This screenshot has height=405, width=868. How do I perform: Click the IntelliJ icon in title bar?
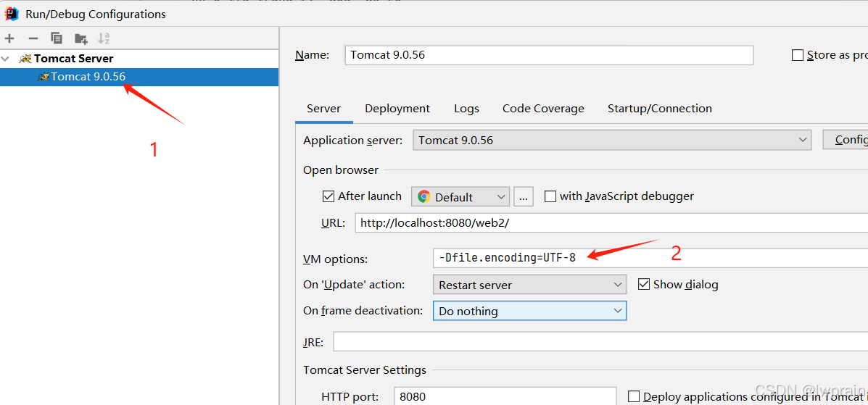tap(12, 14)
